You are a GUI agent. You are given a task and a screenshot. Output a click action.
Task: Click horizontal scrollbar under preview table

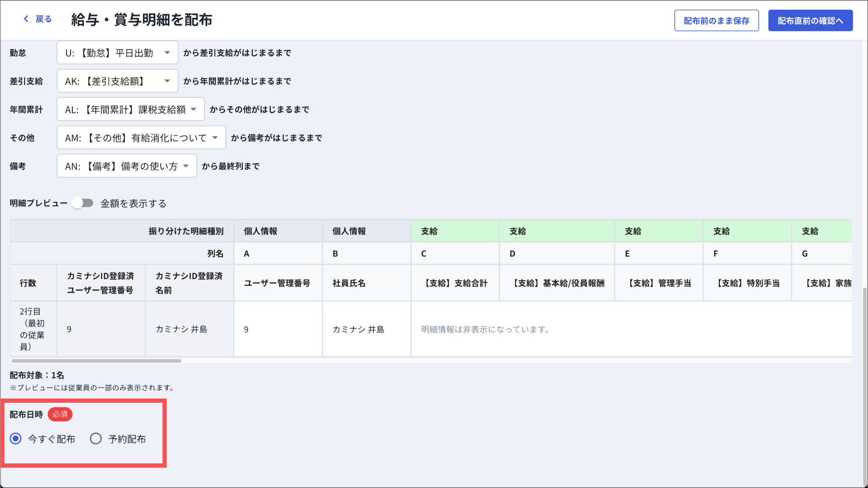[97, 361]
